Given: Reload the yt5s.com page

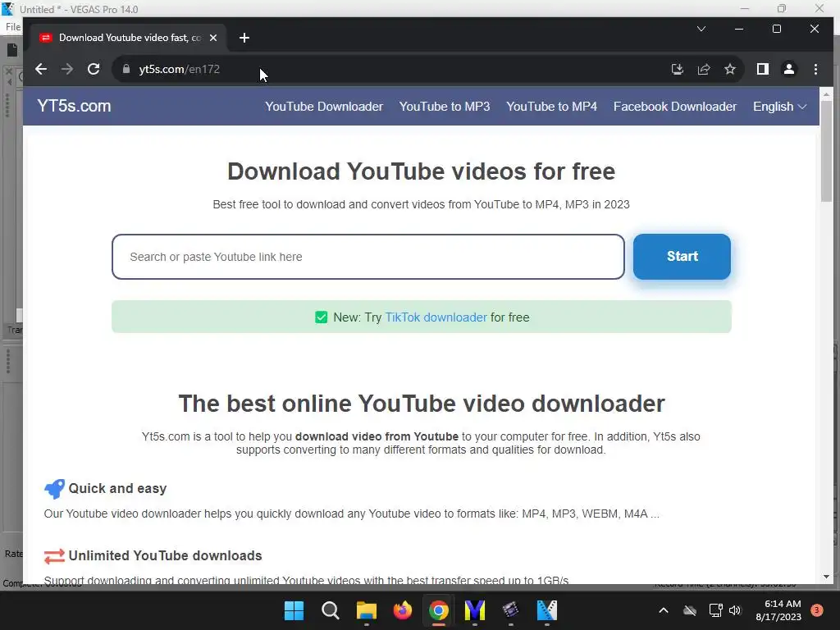Looking at the screenshot, I should (94, 69).
